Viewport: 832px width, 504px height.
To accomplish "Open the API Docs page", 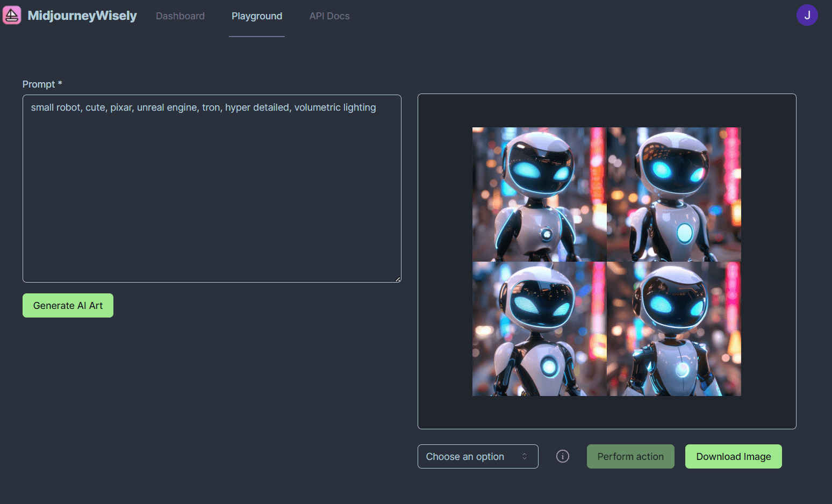I will click(x=329, y=16).
